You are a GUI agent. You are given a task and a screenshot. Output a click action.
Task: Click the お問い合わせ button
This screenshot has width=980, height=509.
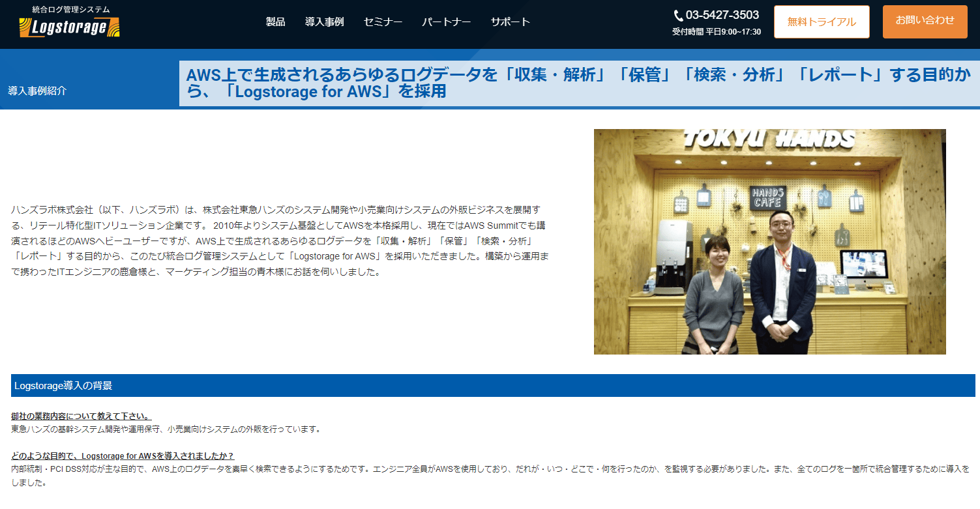pos(925,22)
